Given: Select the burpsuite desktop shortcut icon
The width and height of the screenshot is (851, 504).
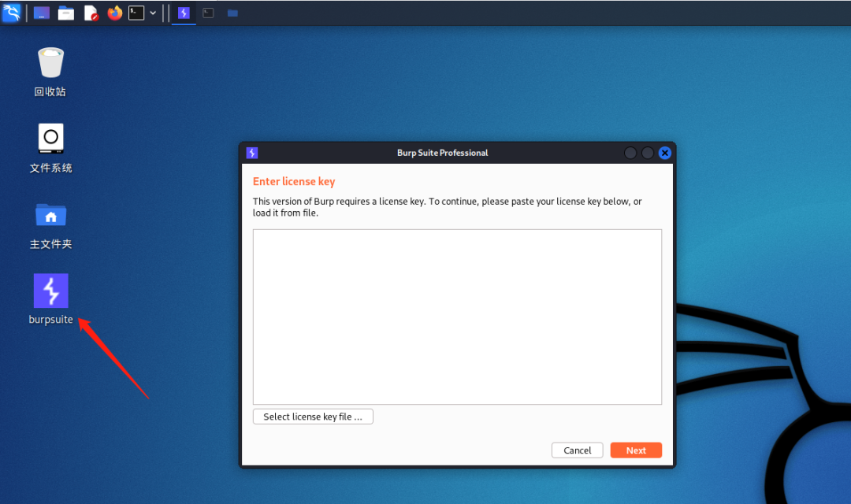Looking at the screenshot, I should (50, 299).
